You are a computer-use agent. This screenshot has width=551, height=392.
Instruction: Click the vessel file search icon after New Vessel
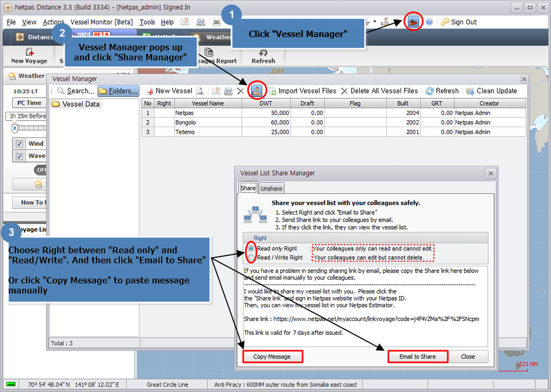click(x=200, y=91)
